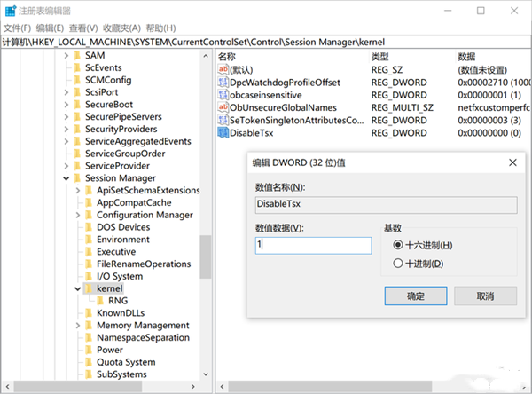This screenshot has height=394, width=532.
Task: Expand the SAM tree node
Action: point(66,55)
